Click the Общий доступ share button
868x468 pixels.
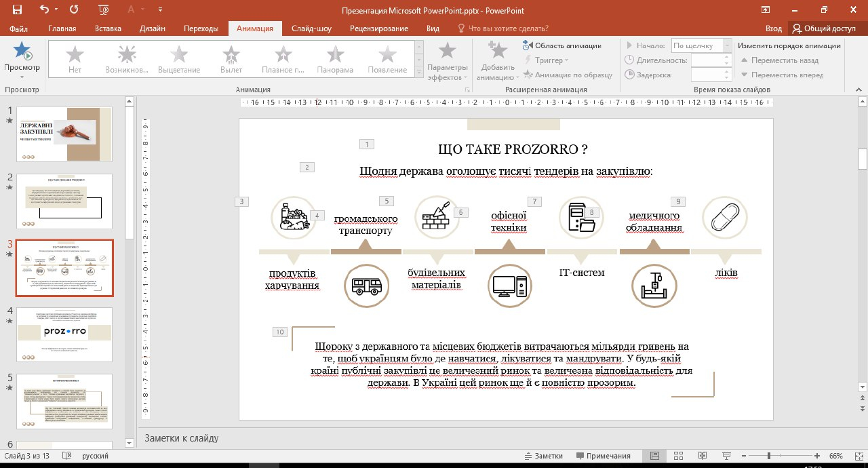click(x=825, y=28)
